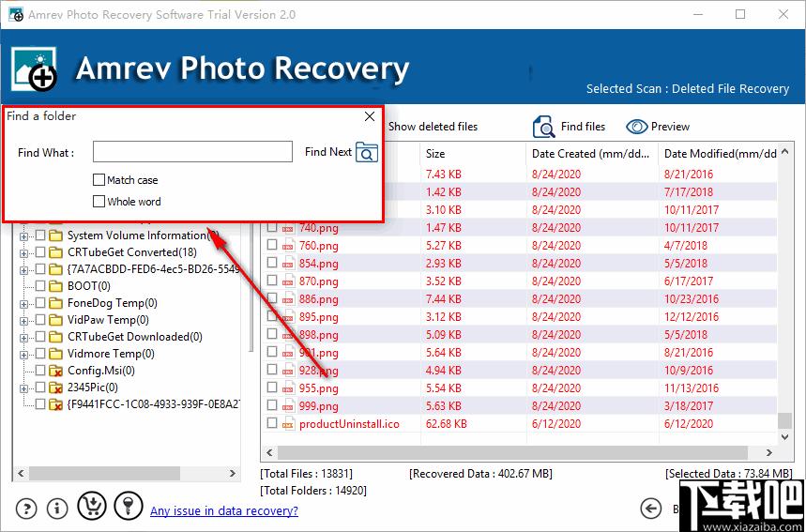806x532 pixels.
Task: Expand System Volume Information folder
Action: point(23,237)
